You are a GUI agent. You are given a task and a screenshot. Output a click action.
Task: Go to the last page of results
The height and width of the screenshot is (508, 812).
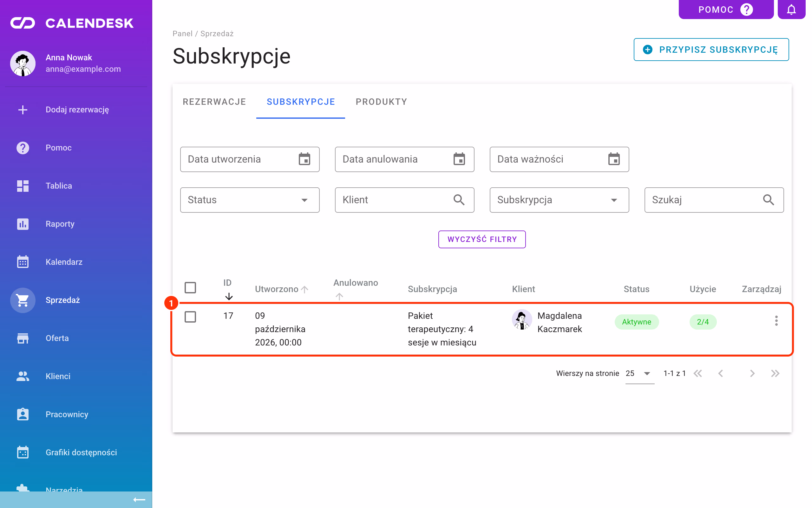click(775, 373)
